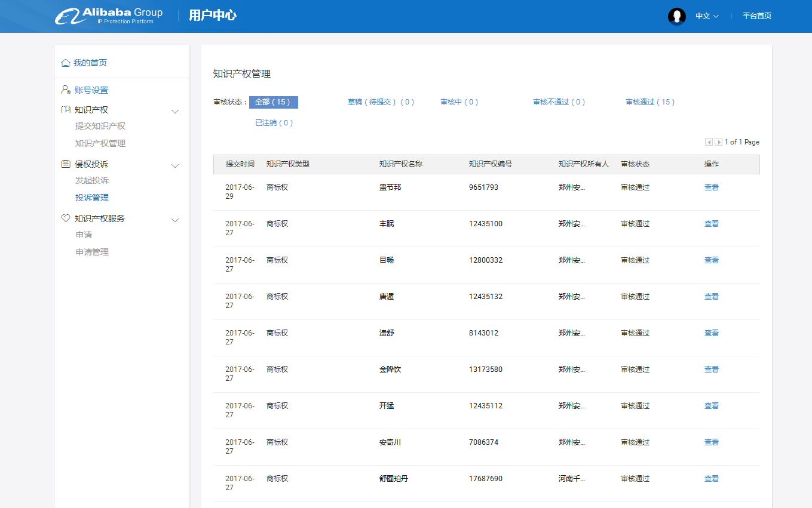The width and height of the screenshot is (812, 508).
Task: Click trademark number 12435100
Action: tap(486, 224)
